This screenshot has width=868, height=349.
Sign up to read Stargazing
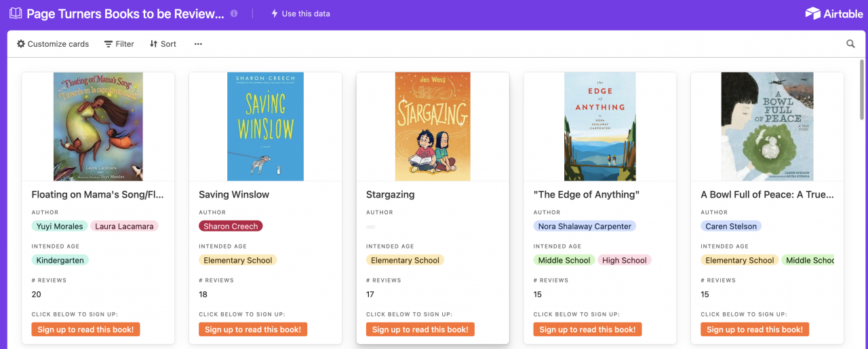420,329
